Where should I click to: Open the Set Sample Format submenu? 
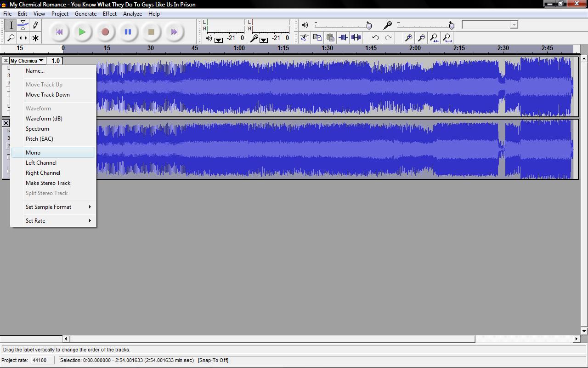[48, 207]
